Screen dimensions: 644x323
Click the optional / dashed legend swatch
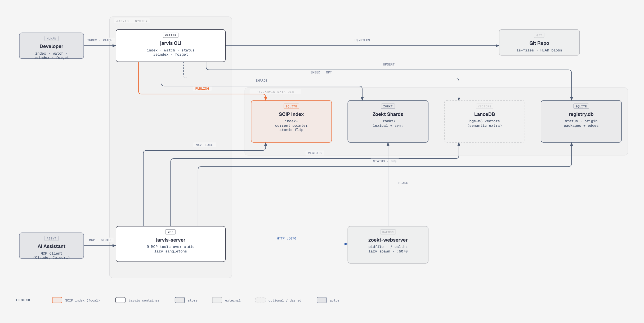260,300
